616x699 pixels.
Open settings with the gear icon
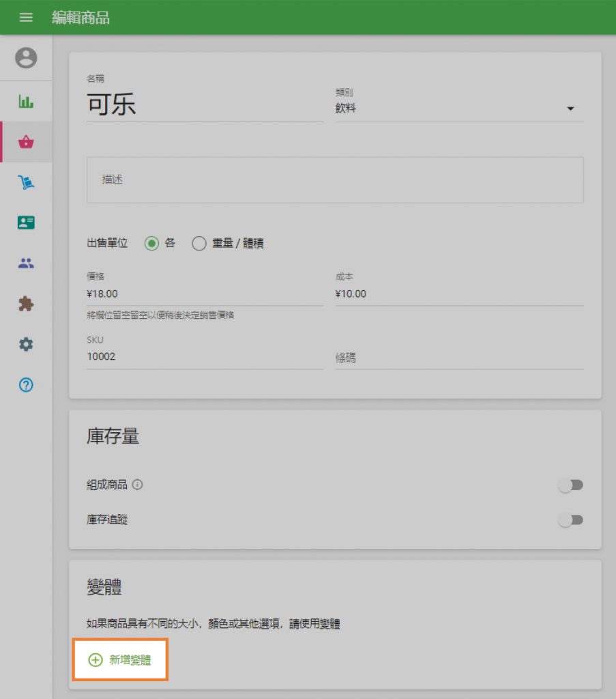click(26, 345)
